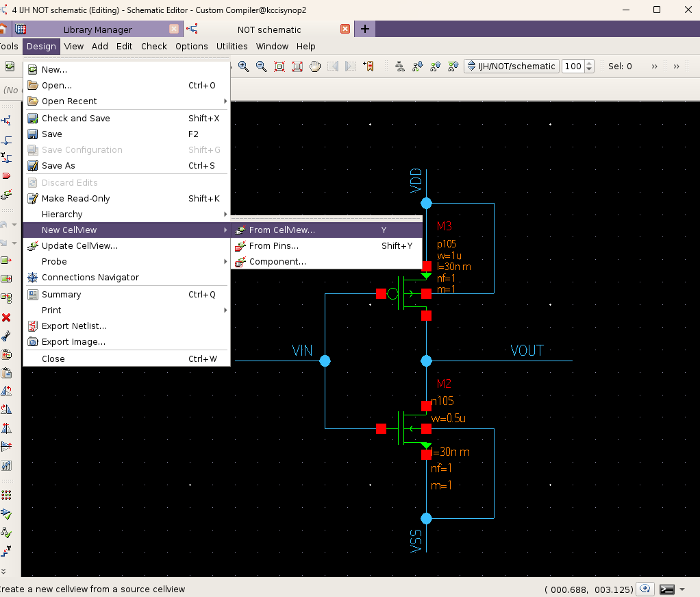Open the Design menu

(x=42, y=47)
